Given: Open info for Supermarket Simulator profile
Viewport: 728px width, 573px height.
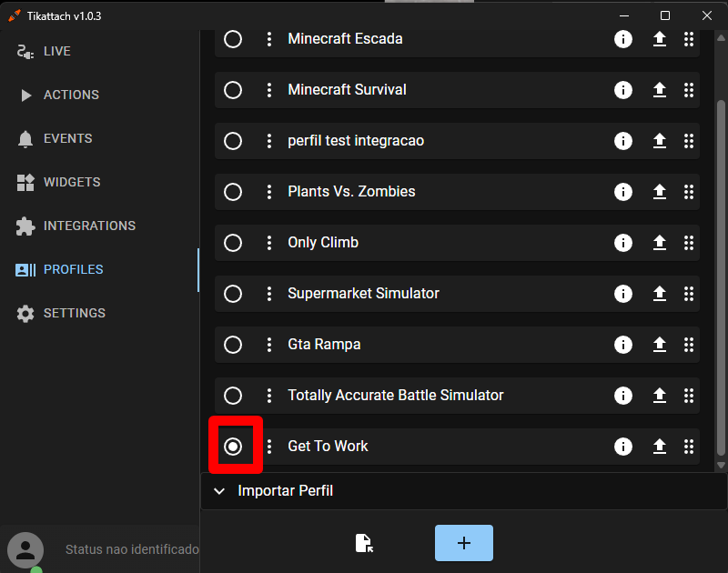Looking at the screenshot, I should pos(623,294).
